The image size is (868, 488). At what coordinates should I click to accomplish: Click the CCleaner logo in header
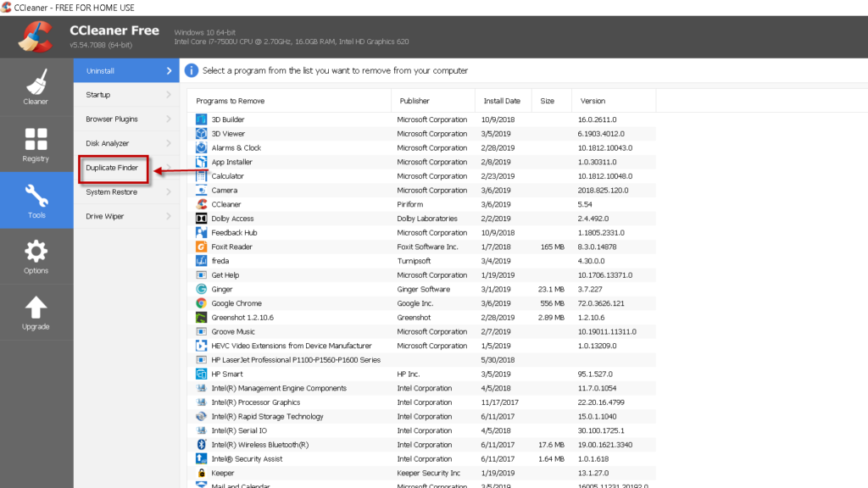(x=36, y=36)
